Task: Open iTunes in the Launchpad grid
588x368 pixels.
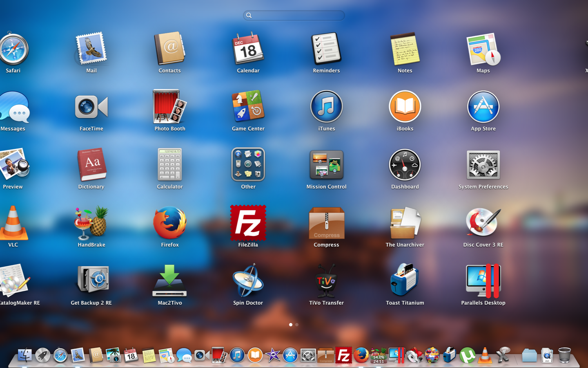Action: click(x=326, y=107)
